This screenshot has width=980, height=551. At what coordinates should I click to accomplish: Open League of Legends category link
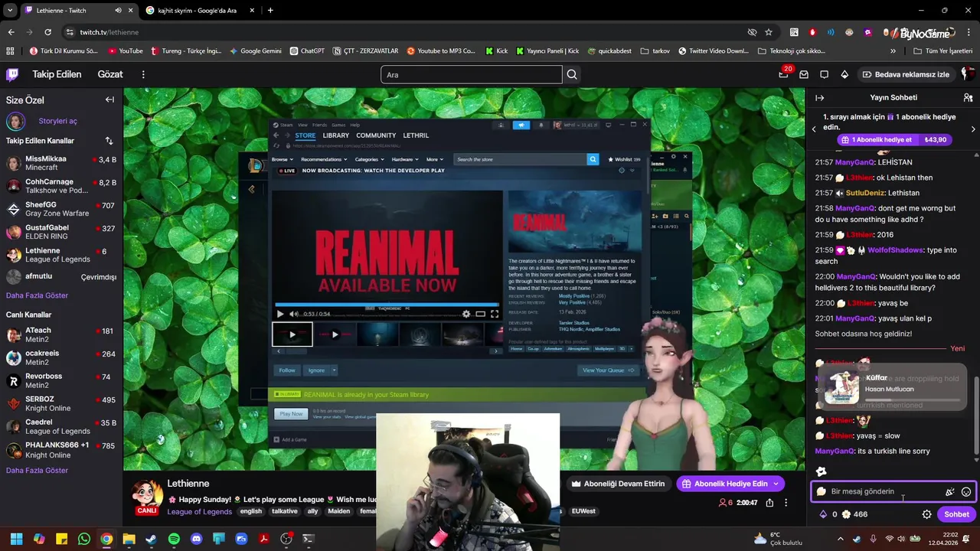click(x=199, y=512)
